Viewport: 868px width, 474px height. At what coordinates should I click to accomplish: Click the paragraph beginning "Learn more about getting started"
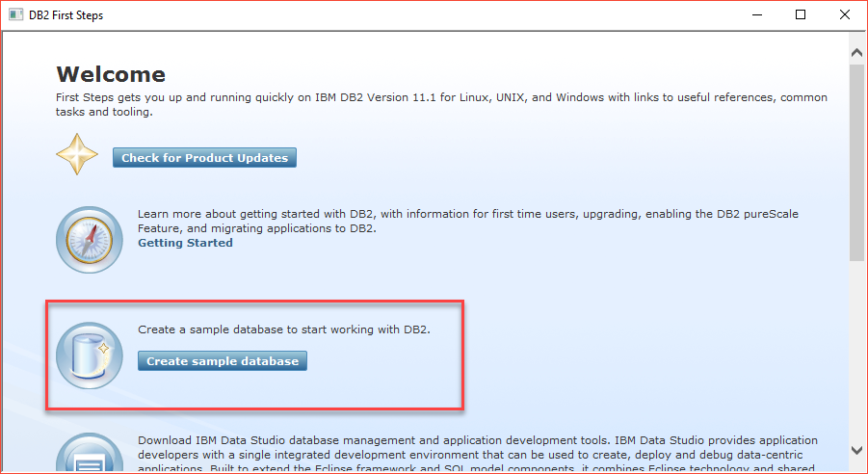[x=468, y=221]
